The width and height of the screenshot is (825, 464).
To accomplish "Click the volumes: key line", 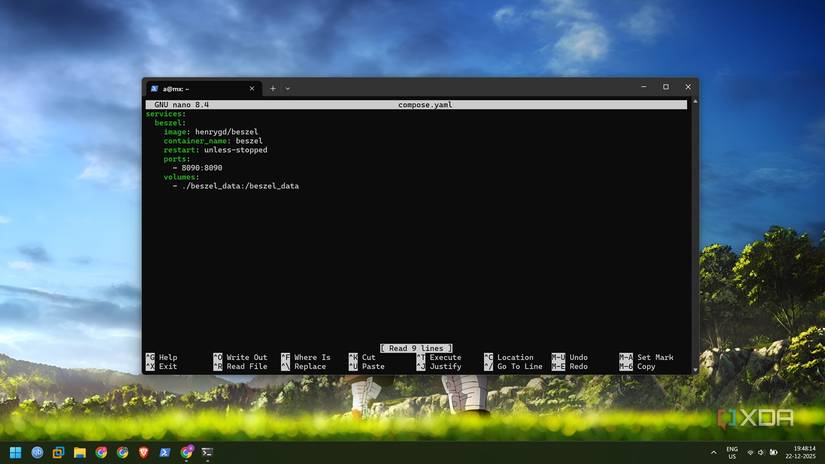I will [182, 177].
